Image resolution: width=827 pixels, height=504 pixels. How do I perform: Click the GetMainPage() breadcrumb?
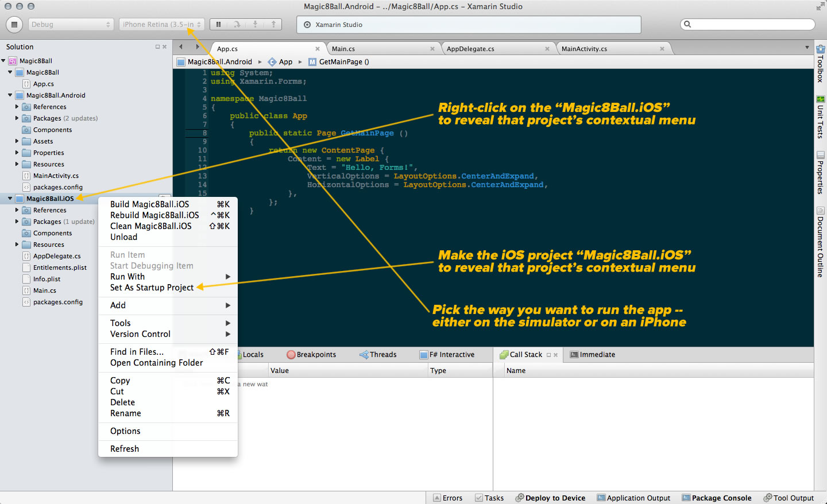[339, 62]
